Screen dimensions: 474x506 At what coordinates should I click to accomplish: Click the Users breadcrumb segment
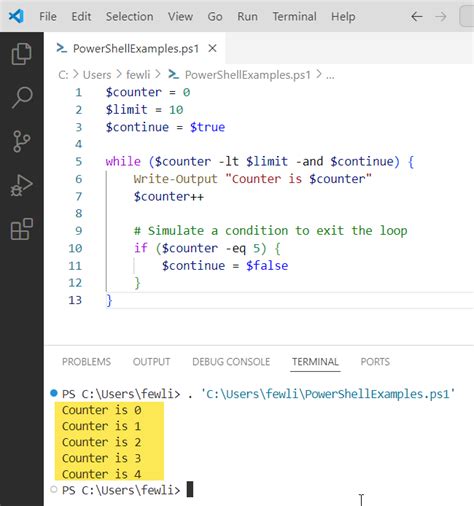(x=97, y=75)
